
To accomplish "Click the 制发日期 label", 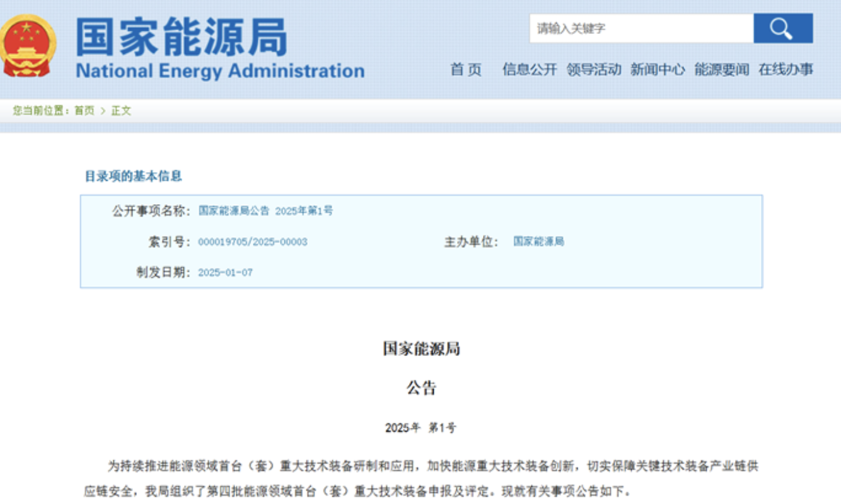I will click(x=163, y=273).
